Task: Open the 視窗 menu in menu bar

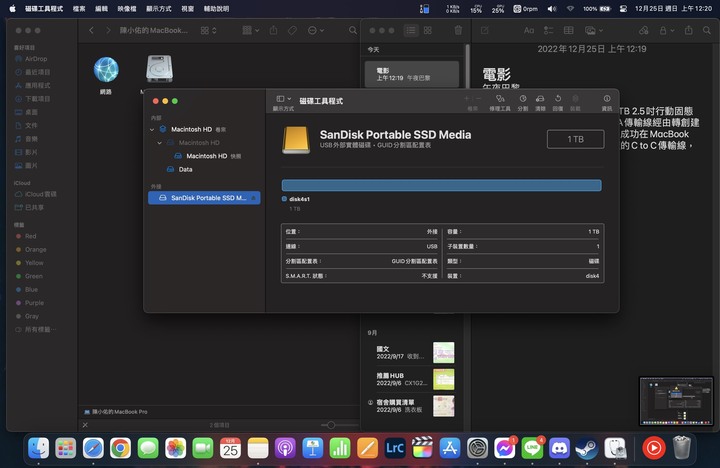Action: pos(187,9)
